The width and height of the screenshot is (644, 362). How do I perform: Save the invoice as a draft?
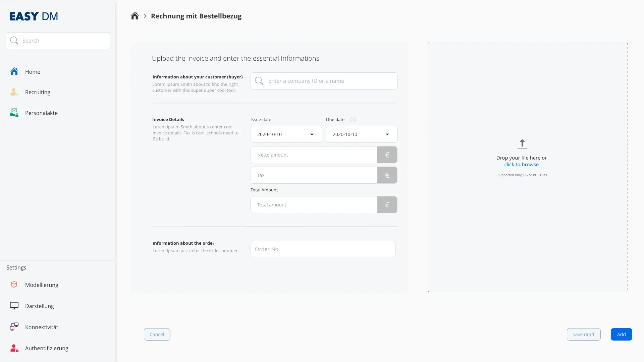pyautogui.click(x=583, y=334)
